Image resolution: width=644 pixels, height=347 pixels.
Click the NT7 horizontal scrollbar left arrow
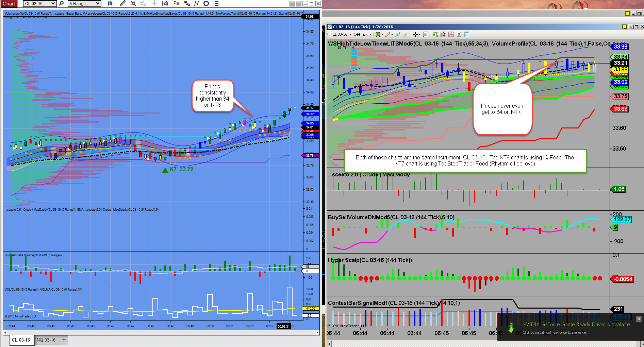coord(329,344)
